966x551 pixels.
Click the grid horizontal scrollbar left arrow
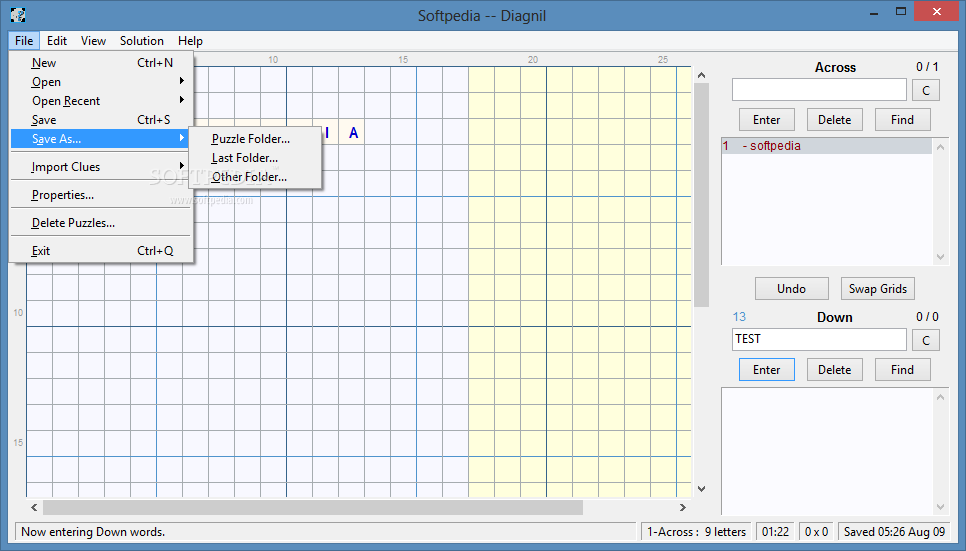coord(34,507)
